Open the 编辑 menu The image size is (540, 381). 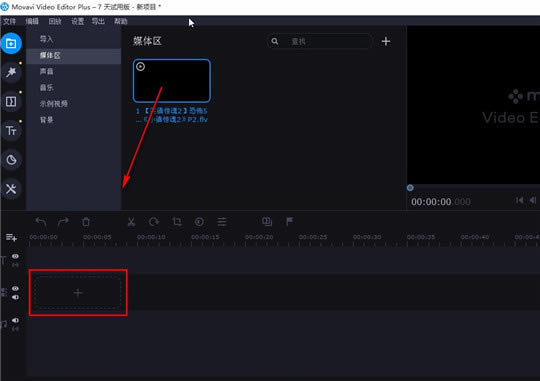(32, 21)
